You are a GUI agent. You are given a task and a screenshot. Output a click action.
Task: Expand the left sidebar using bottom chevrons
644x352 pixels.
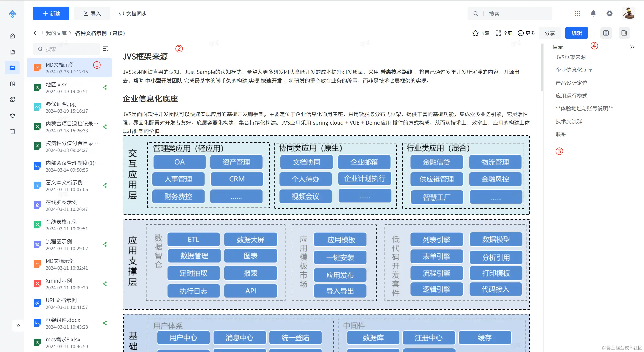click(x=18, y=326)
